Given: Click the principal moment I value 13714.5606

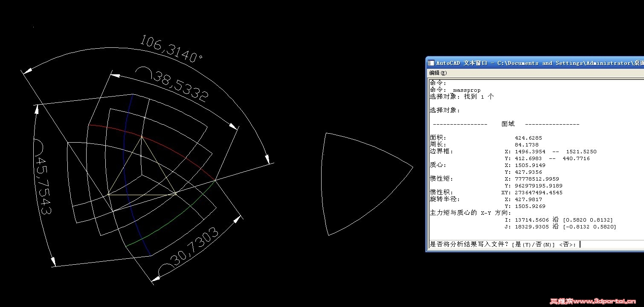Looking at the screenshot, I should point(532,220).
